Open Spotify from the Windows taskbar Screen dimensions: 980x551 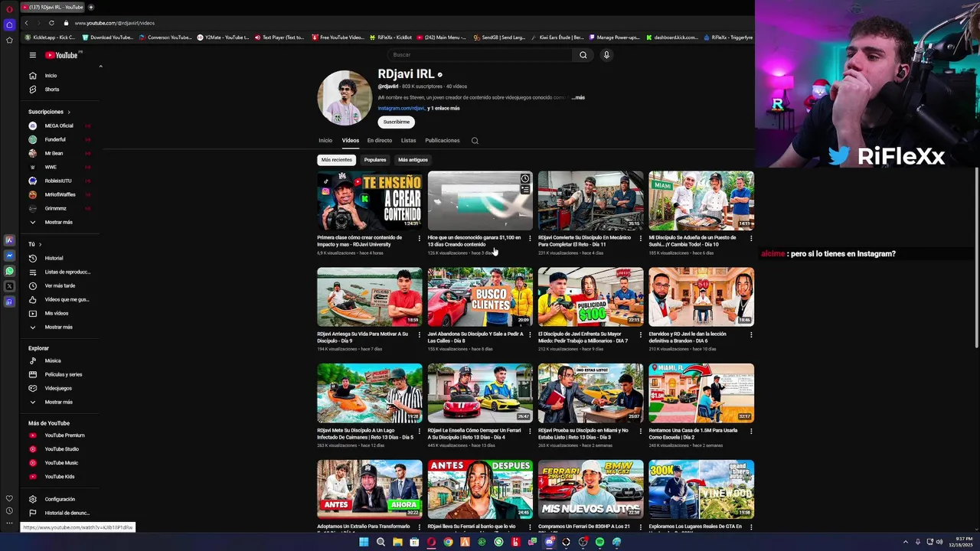click(599, 542)
